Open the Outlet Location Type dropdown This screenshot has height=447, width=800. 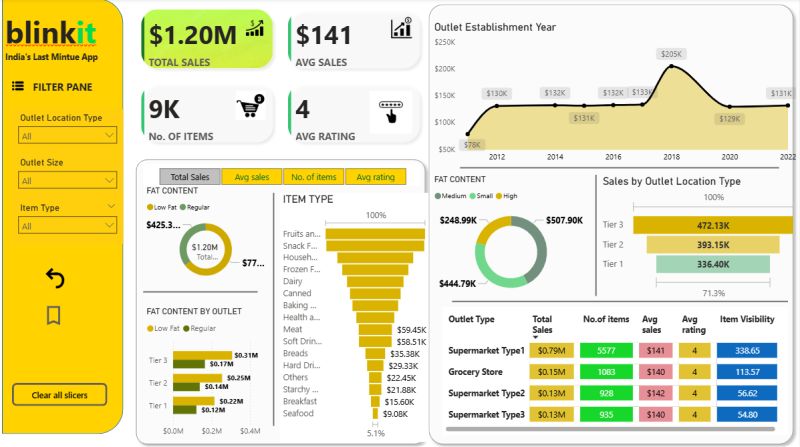point(67,136)
